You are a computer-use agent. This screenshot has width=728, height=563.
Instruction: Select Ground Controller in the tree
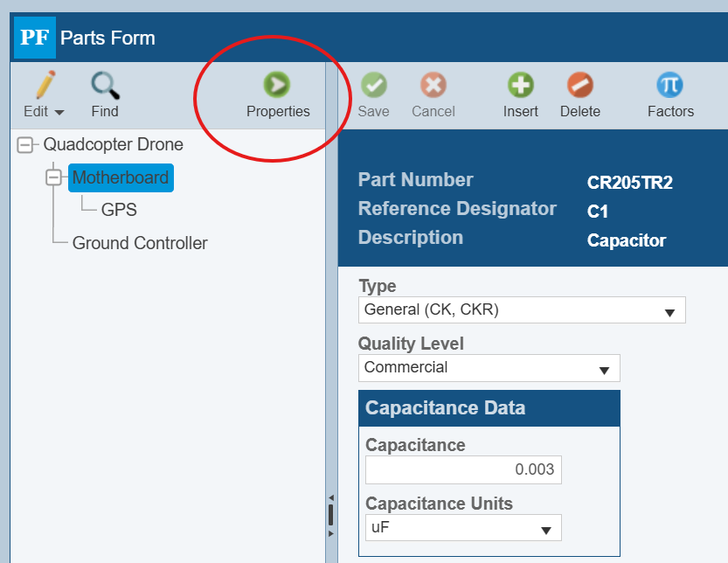[140, 243]
